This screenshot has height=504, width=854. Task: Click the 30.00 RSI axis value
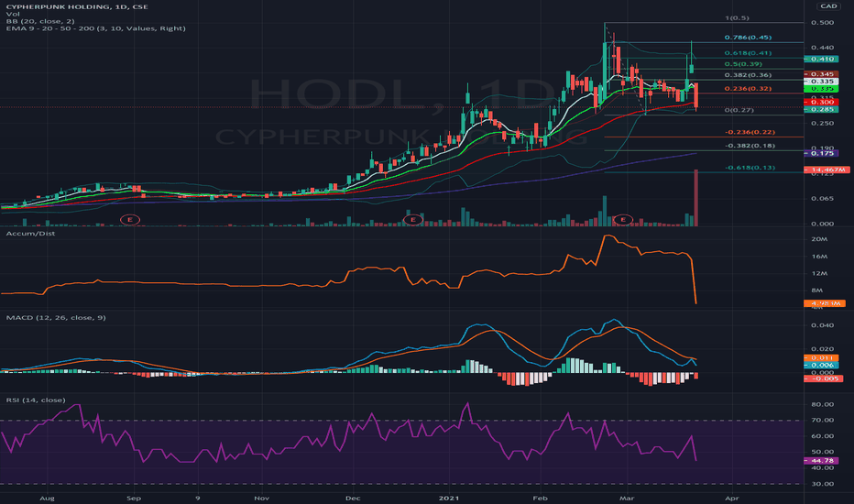click(822, 484)
